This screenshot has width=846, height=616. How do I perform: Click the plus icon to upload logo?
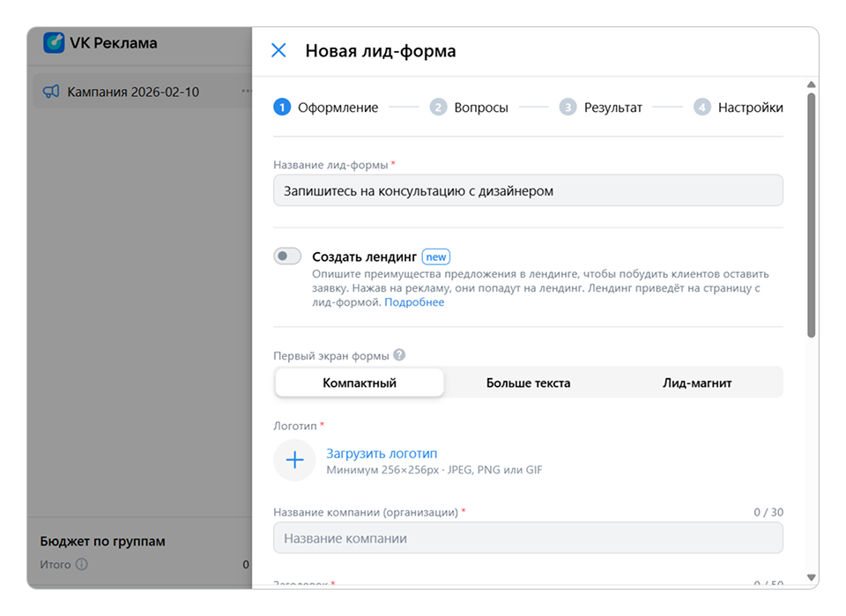pos(294,460)
